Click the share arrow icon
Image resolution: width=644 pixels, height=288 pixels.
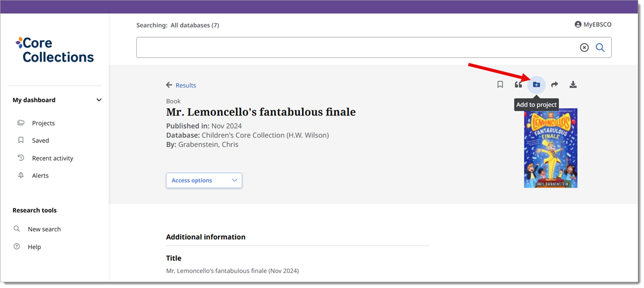(x=555, y=84)
